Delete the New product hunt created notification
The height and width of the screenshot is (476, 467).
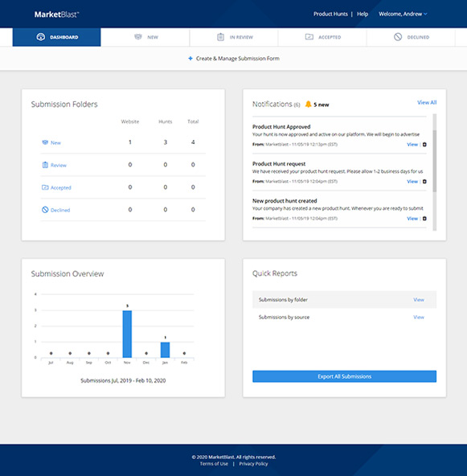(x=424, y=219)
